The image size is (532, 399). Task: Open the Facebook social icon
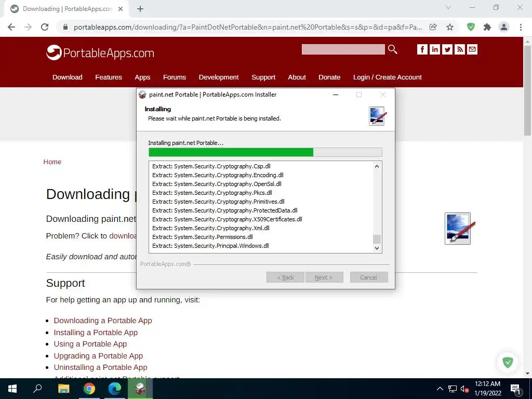[x=422, y=49]
